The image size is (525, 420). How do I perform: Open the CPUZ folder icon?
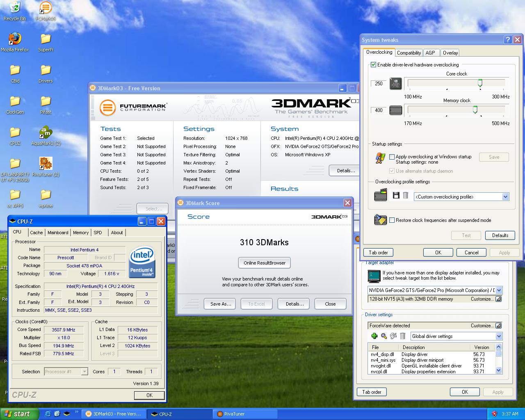[15, 136]
